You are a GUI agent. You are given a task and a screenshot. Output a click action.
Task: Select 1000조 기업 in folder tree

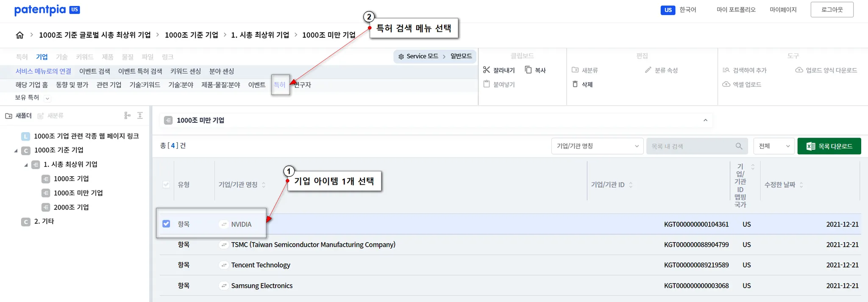[71, 179]
